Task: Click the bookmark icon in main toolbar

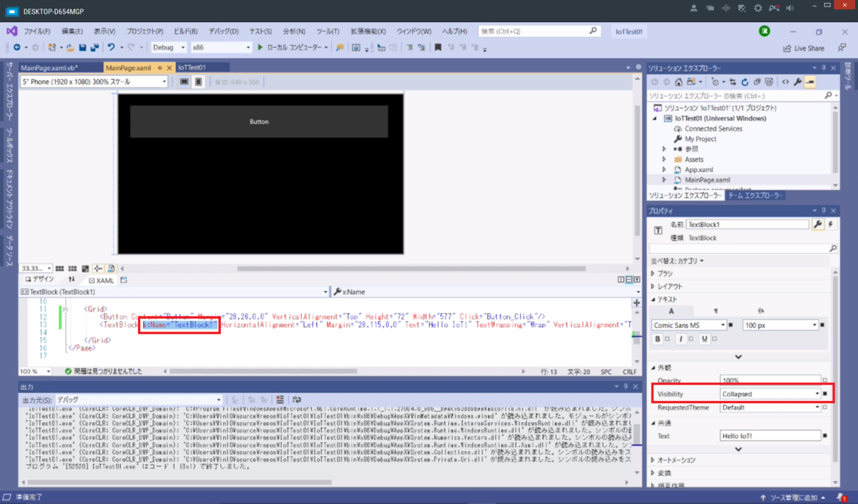Action: pyautogui.click(x=438, y=47)
